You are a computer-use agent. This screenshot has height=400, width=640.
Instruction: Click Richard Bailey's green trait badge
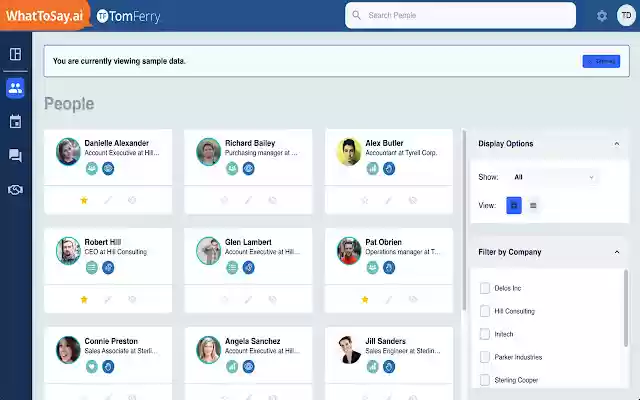(x=232, y=169)
